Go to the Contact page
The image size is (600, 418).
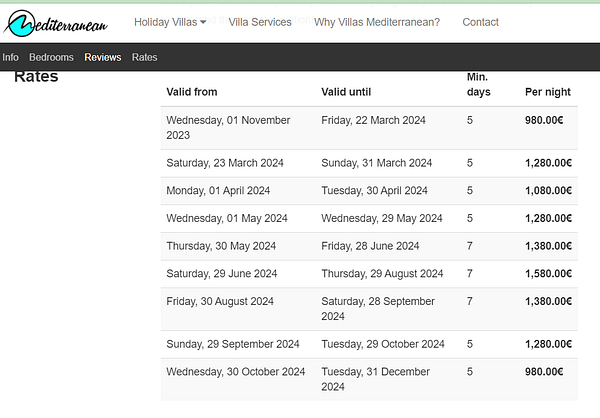click(480, 22)
